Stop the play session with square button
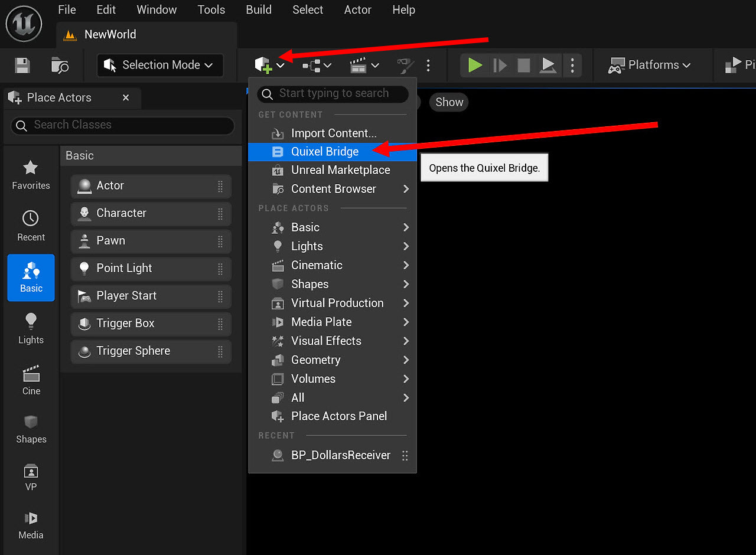This screenshot has height=555, width=756. [524, 65]
